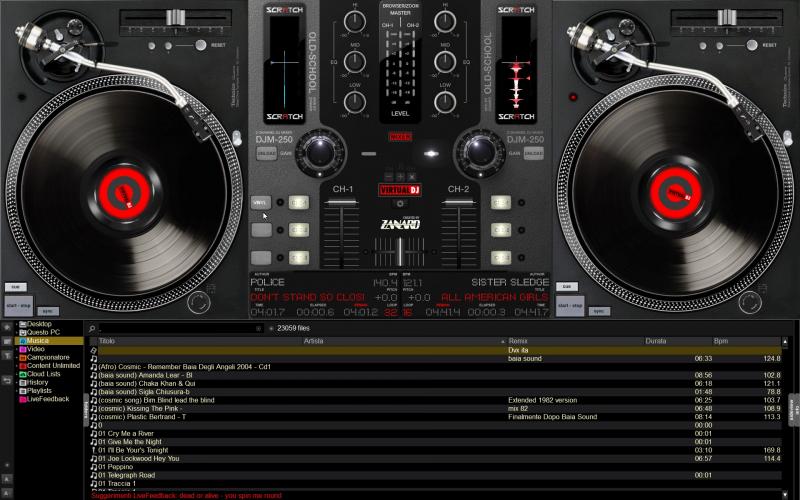The height and width of the screenshot is (500, 800).
Task: Click the Questo PC computer icon
Action: click(22, 332)
